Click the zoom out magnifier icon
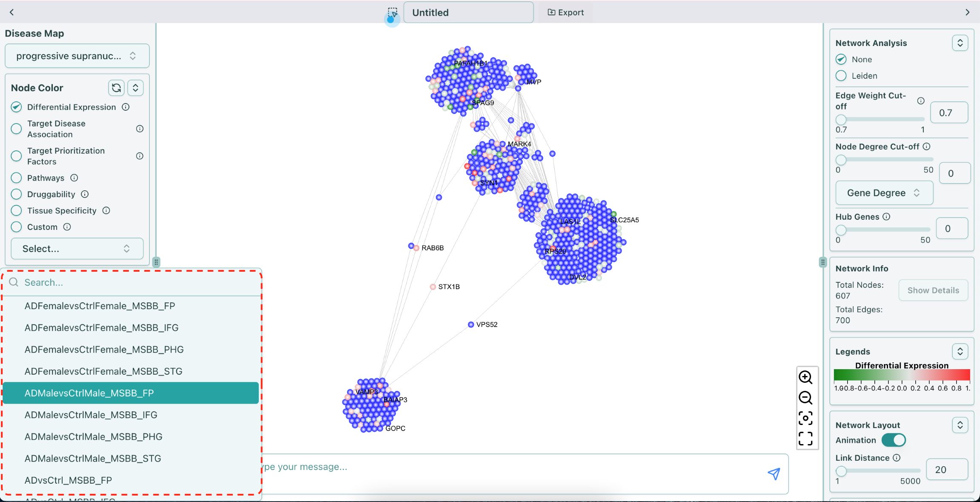This screenshot has width=980, height=502. point(805,398)
